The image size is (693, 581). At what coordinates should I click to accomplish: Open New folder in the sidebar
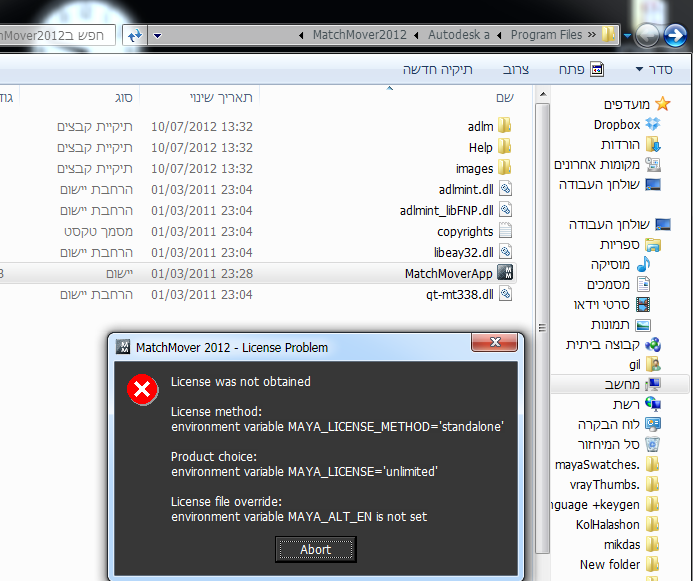coord(620,564)
